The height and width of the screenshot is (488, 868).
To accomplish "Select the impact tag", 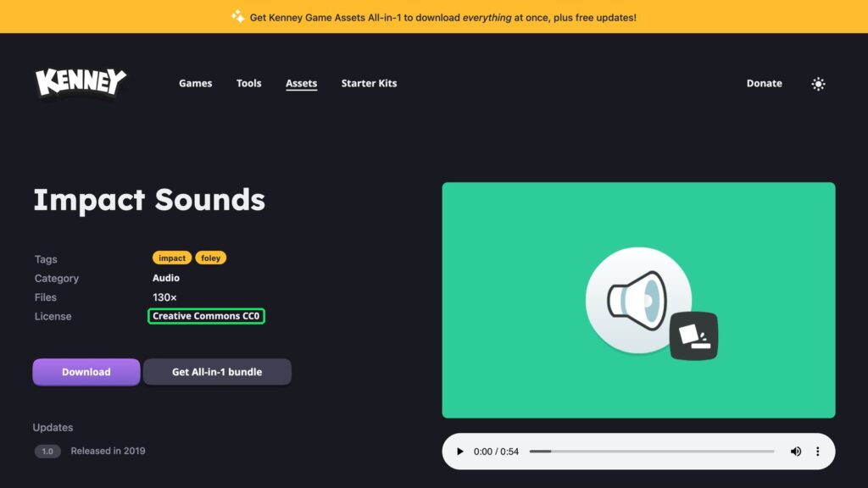I will coord(172,258).
